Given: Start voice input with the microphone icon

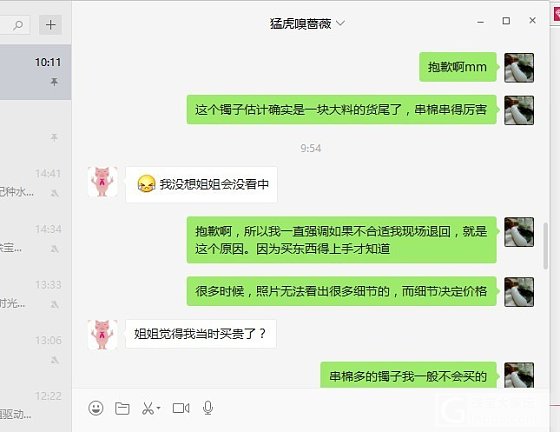Looking at the screenshot, I should [x=208, y=408].
